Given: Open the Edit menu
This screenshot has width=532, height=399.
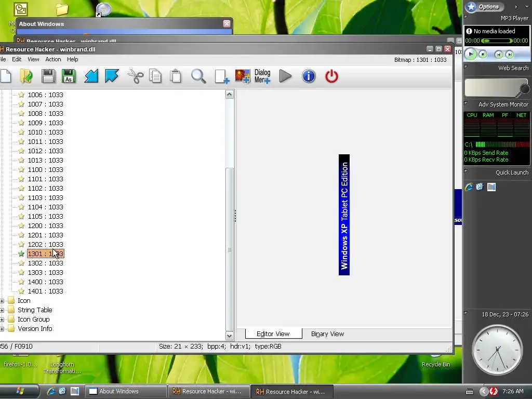Looking at the screenshot, I should click(17, 59).
